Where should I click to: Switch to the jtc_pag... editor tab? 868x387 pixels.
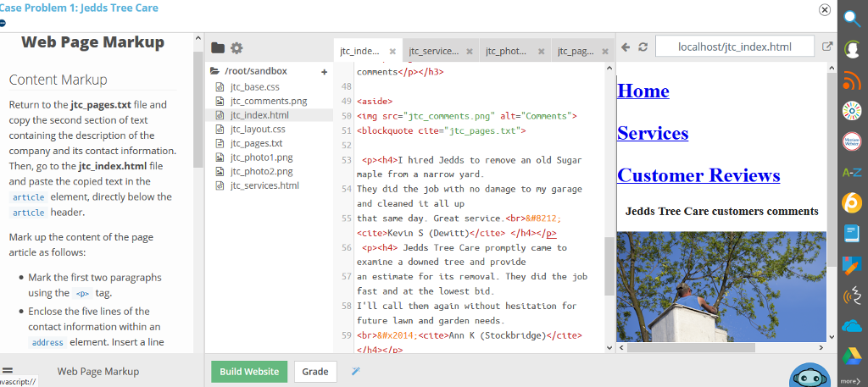click(x=576, y=52)
